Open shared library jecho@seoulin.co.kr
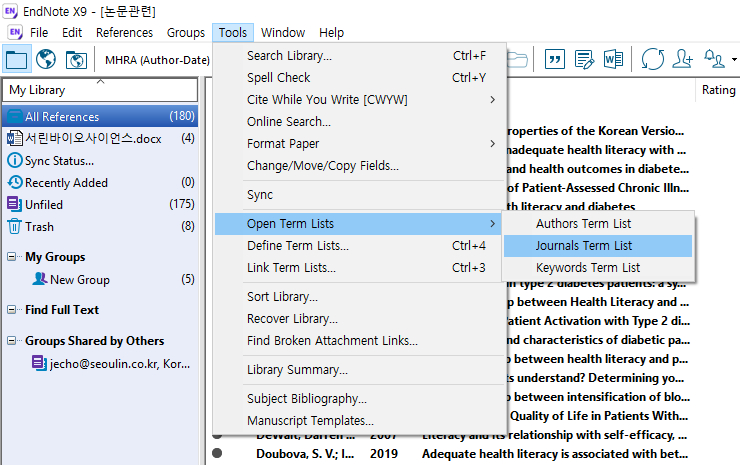Image resolution: width=740 pixels, height=465 pixels. [x=120, y=364]
